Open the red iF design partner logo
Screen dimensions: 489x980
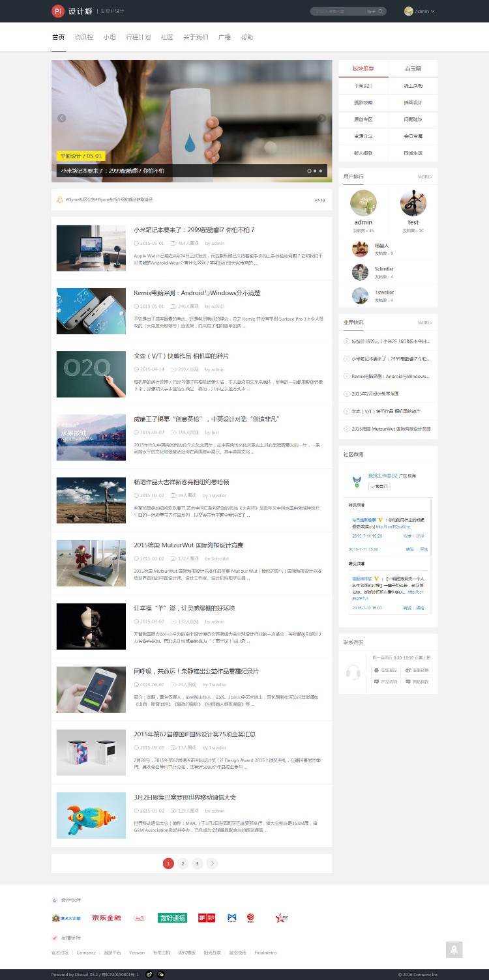pyautogui.click(x=207, y=917)
